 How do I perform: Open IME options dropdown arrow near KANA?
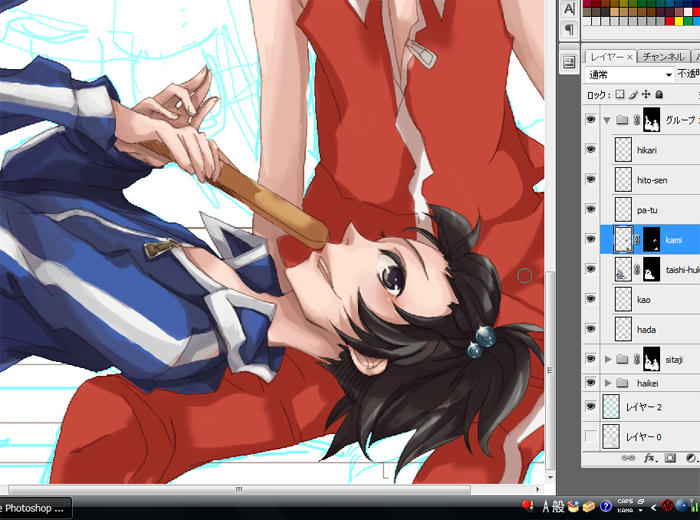641,510
